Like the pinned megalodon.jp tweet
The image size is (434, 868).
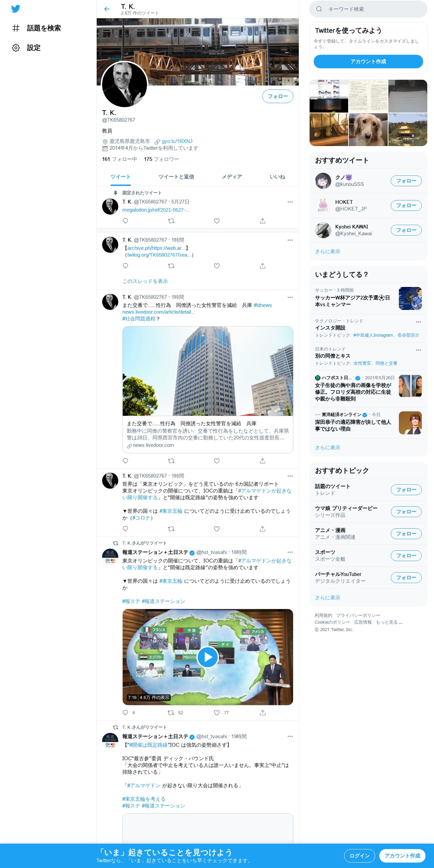[x=217, y=221]
